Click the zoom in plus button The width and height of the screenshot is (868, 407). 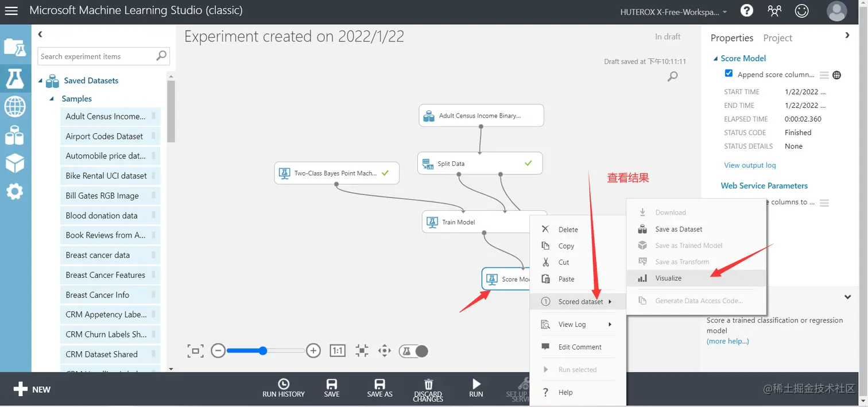[x=313, y=351]
